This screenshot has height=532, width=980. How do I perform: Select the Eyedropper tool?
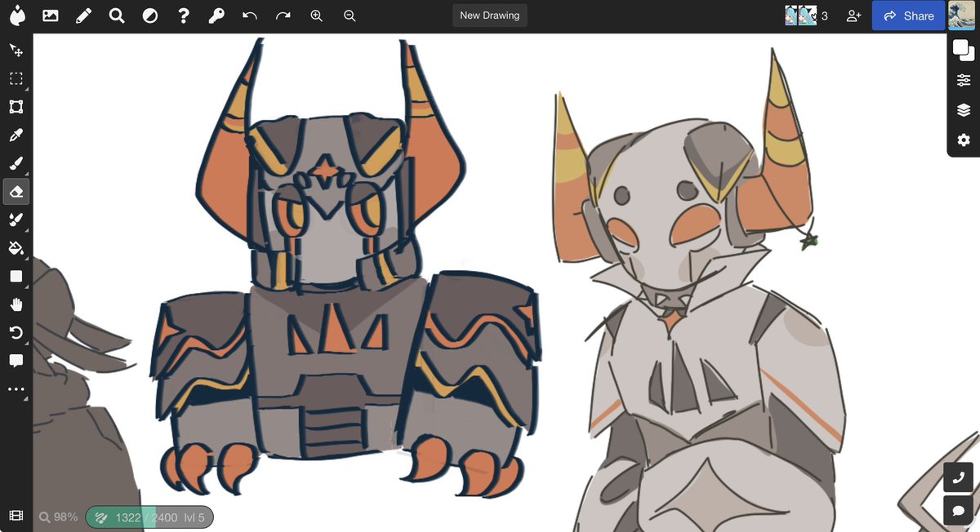(x=16, y=135)
